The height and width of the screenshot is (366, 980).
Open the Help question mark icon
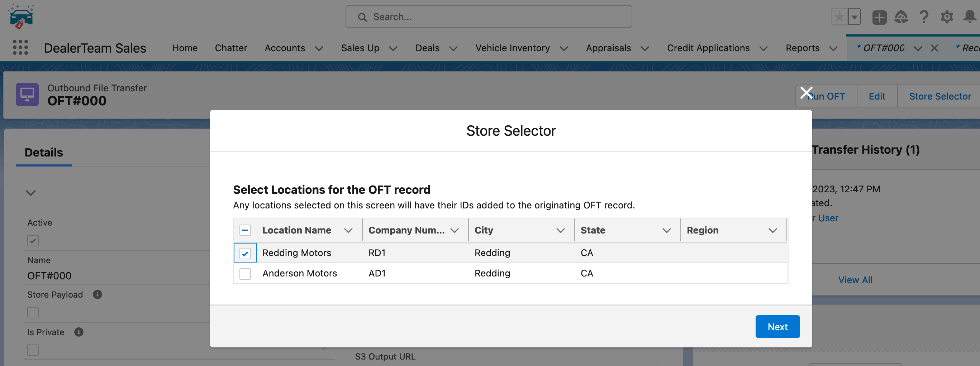pyautogui.click(x=924, y=17)
